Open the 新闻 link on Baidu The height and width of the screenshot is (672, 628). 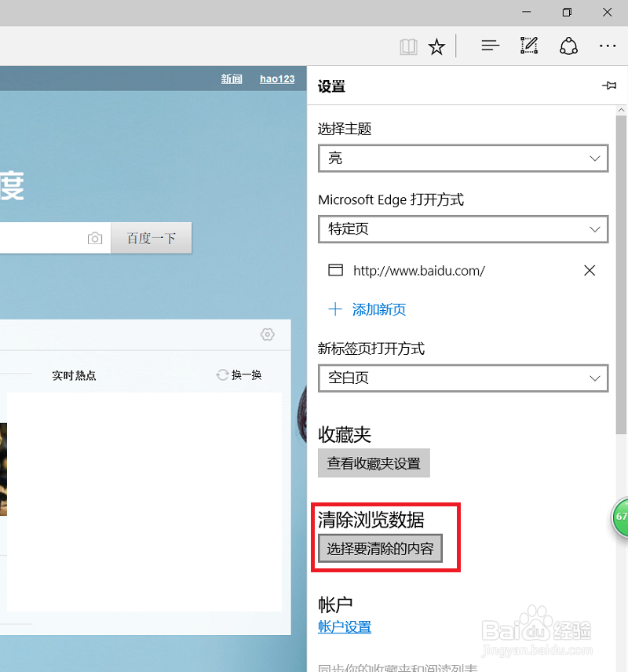point(232,79)
